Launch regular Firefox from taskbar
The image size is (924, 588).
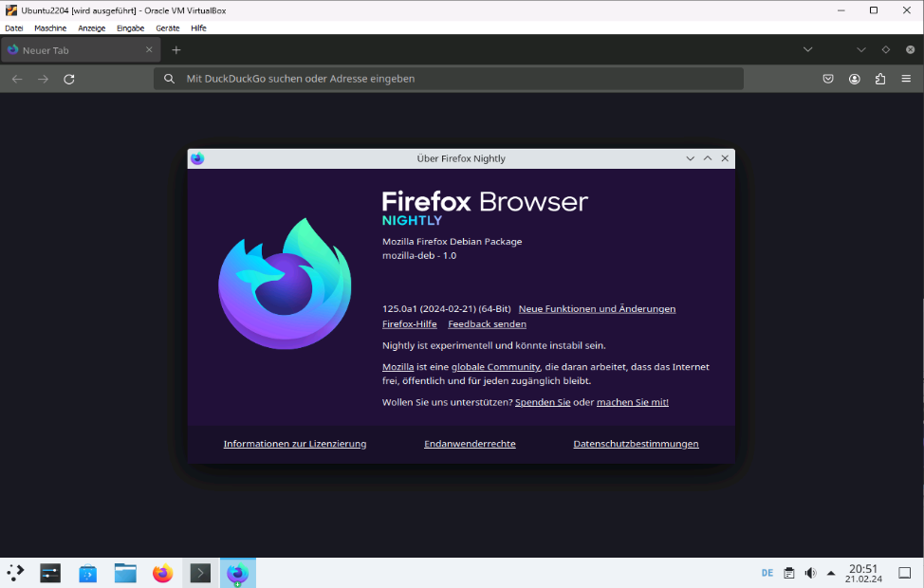coord(162,573)
